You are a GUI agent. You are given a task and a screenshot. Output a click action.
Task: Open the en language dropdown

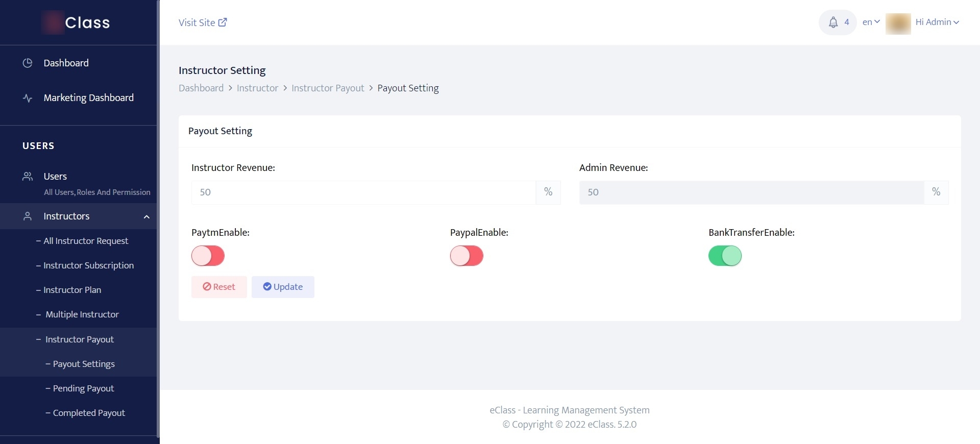coord(871,22)
